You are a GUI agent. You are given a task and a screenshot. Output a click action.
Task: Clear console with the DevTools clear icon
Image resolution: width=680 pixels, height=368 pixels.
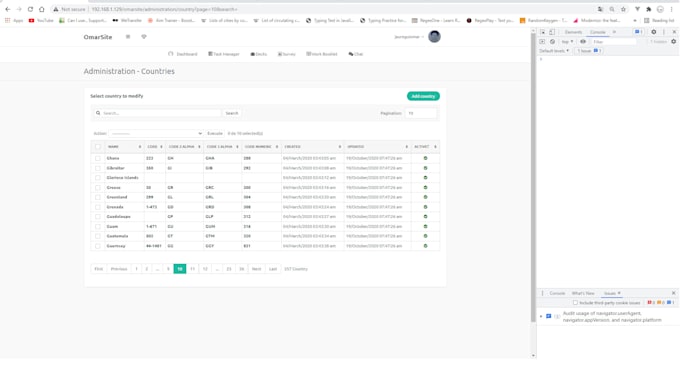point(552,42)
